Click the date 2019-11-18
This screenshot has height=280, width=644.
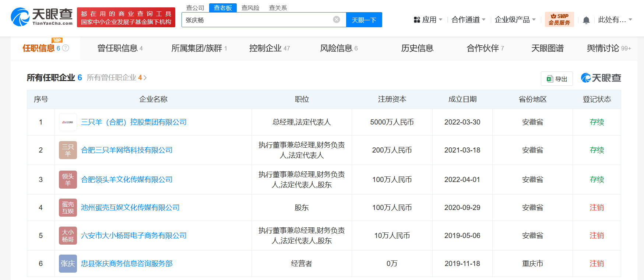click(x=462, y=263)
